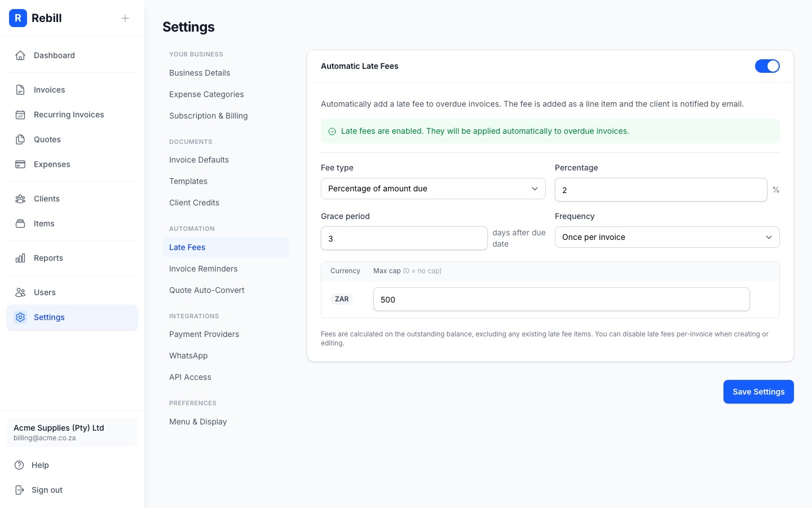
Task: Open the Frequency dropdown
Action: [x=667, y=237]
